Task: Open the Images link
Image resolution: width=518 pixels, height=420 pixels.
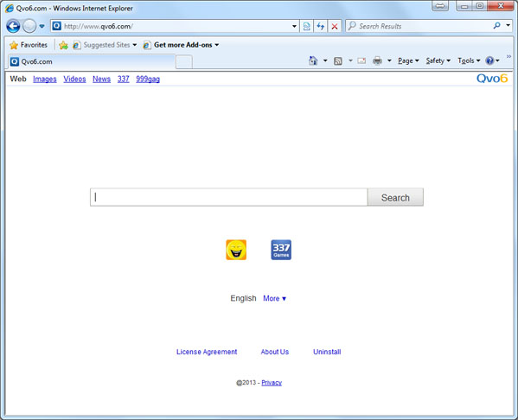Action: click(x=45, y=80)
